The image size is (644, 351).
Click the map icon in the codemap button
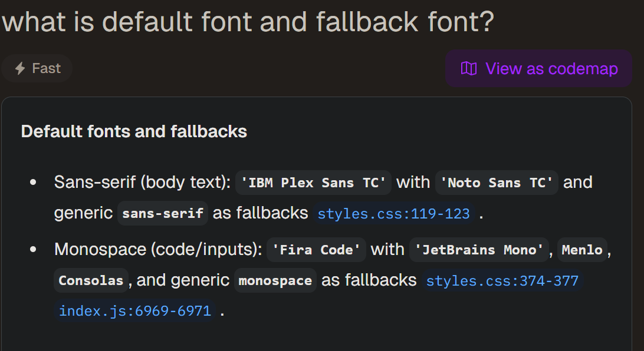point(469,69)
